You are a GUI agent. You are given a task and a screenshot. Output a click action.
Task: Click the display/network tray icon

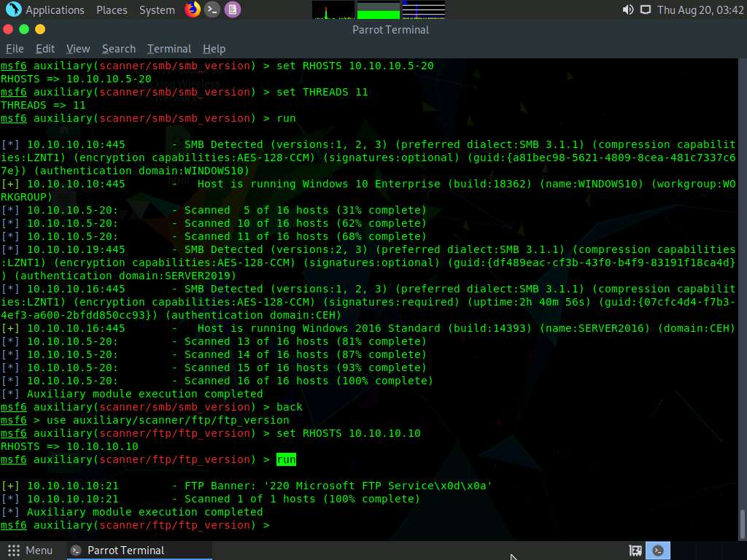[646, 9]
